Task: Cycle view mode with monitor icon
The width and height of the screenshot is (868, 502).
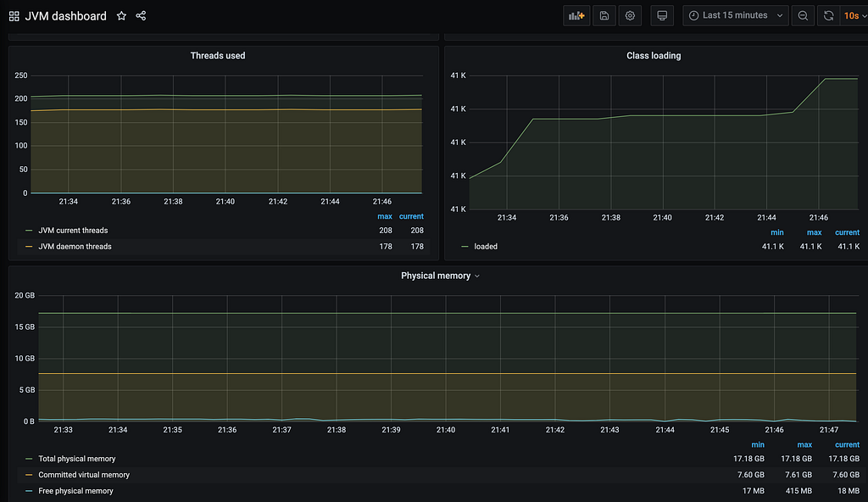Action: 662,15
